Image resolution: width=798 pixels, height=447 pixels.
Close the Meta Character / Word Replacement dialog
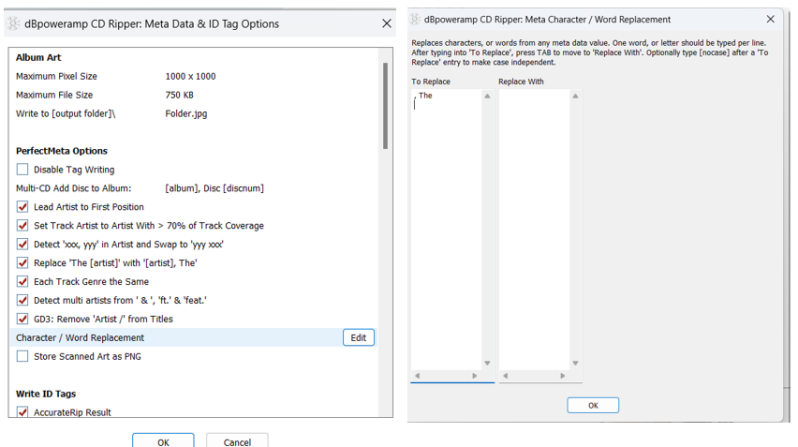[x=770, y=20]
